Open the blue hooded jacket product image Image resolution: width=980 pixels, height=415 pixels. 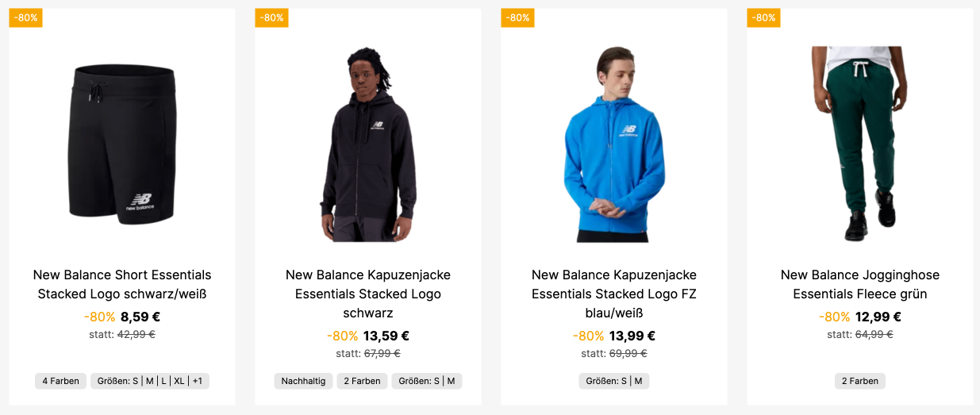point(614,144)
